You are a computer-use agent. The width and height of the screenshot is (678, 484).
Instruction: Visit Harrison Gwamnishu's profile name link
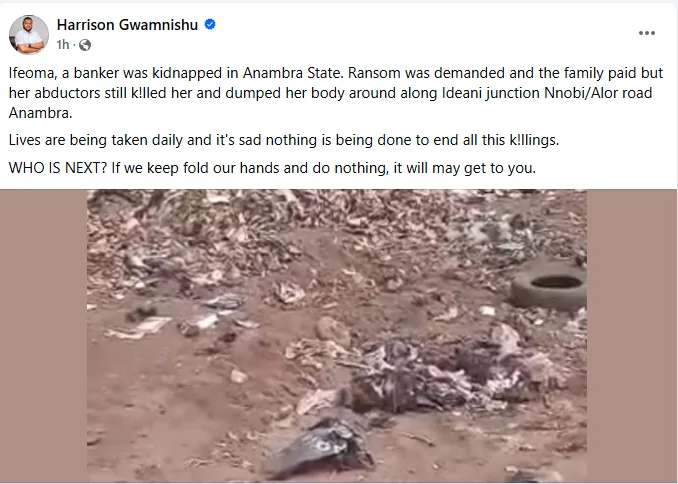127,25
